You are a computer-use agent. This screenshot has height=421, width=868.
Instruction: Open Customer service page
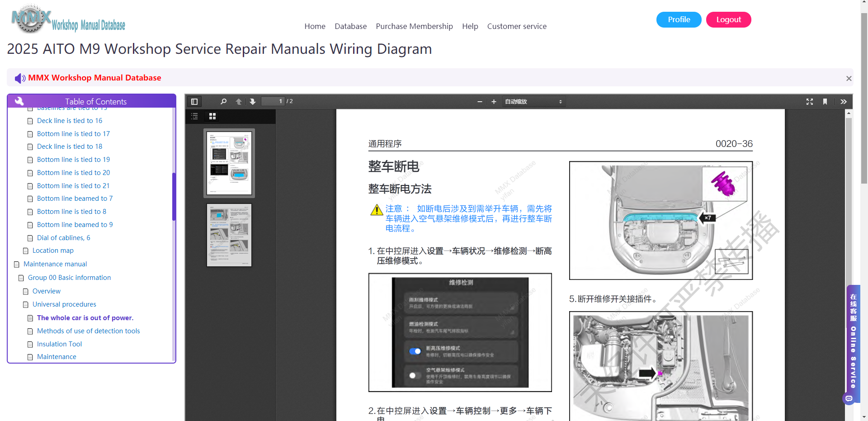coord(517,26)
